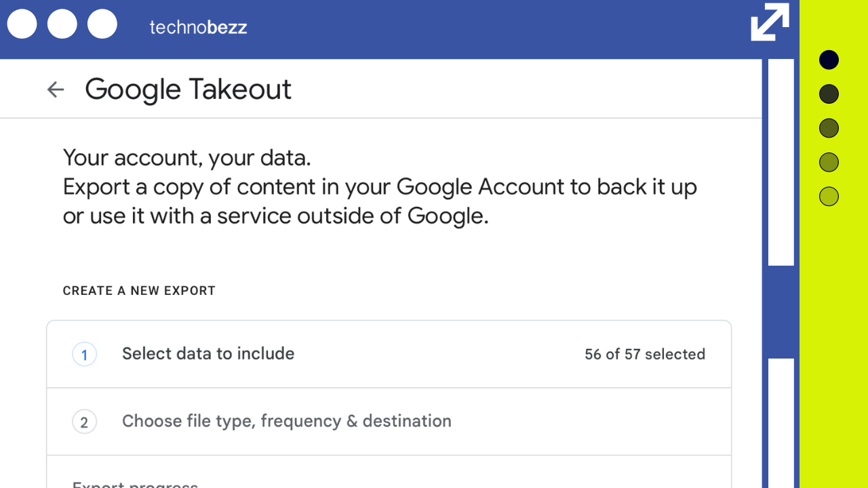Click the upper white scrollbar segment

click(x=781, y=162)
